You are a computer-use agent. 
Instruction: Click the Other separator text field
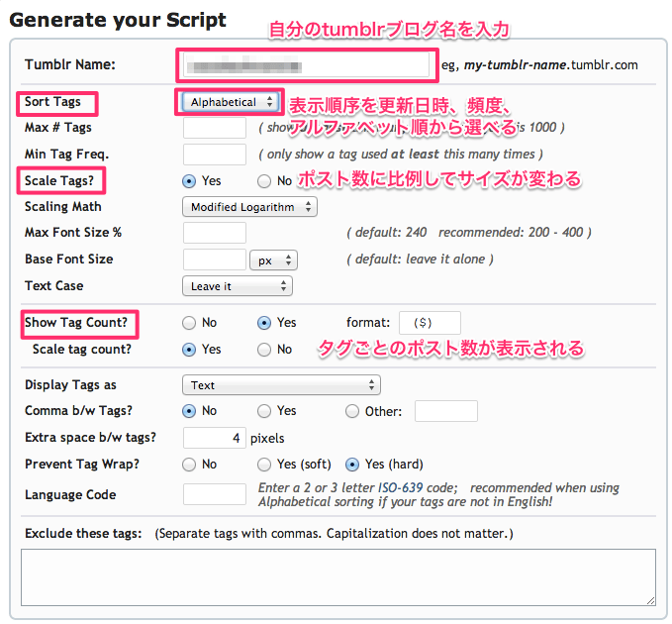pos(446,411)
